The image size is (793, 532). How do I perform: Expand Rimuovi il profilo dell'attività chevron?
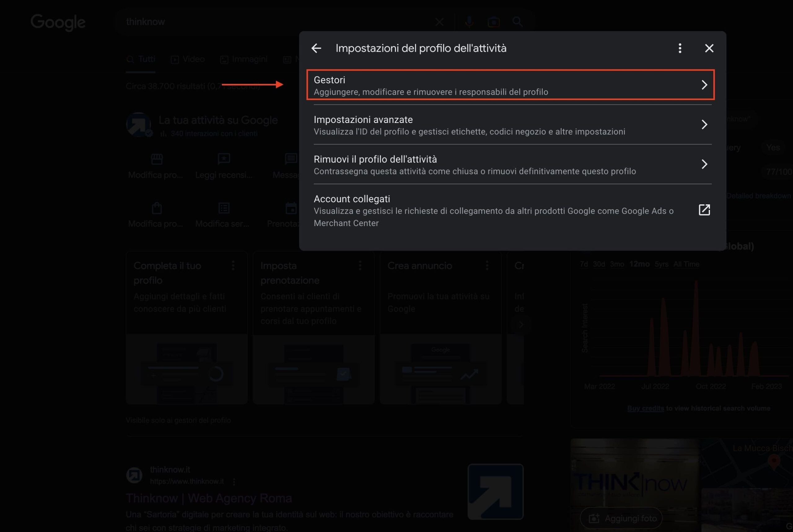pyautogui.click(x=704, y=164)
